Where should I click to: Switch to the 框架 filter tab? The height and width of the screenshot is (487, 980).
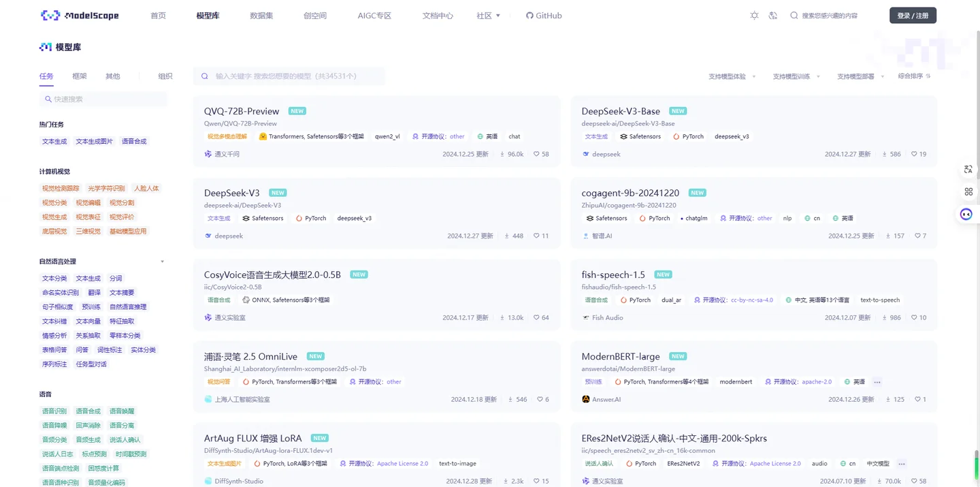coord(80,76)
